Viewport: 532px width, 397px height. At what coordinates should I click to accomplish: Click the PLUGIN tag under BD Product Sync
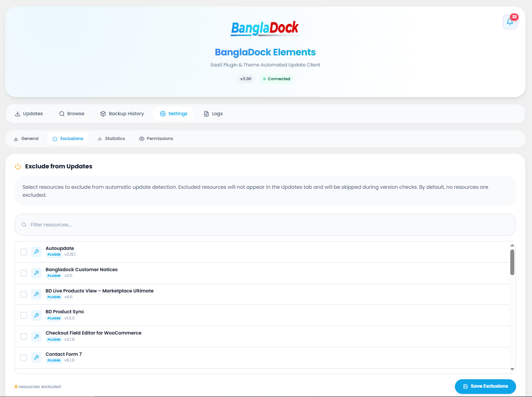pos(54,318)
